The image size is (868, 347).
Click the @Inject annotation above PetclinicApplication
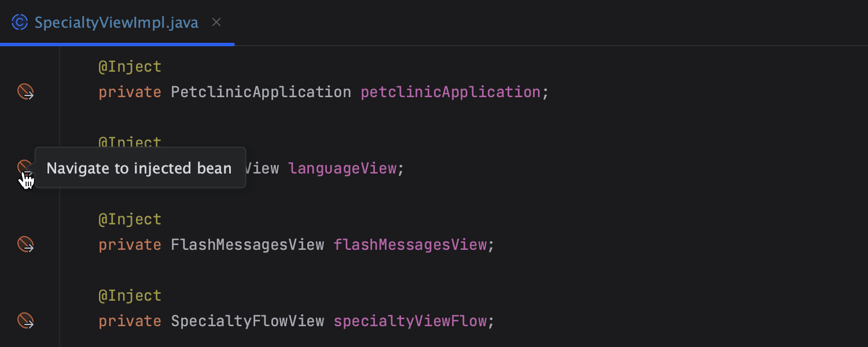click(x=130, y=67)
